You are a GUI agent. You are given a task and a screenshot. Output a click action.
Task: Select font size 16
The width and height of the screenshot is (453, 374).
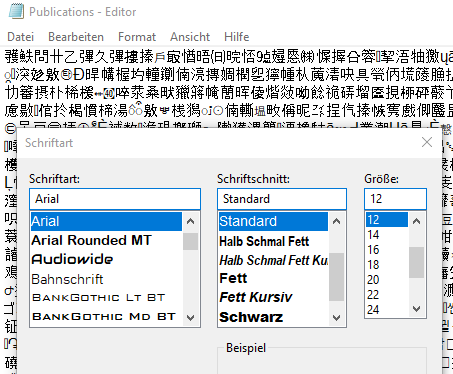click(x=387, y=250)
